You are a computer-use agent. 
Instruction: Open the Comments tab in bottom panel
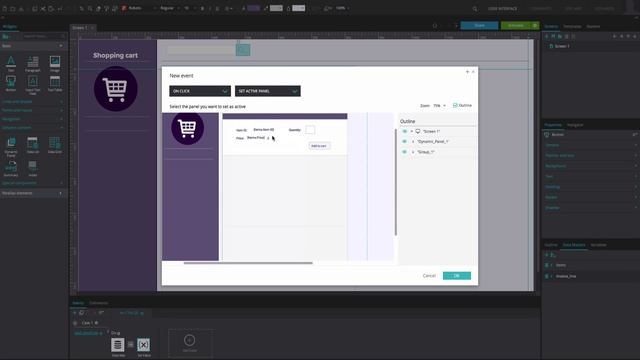coord(99,303)
